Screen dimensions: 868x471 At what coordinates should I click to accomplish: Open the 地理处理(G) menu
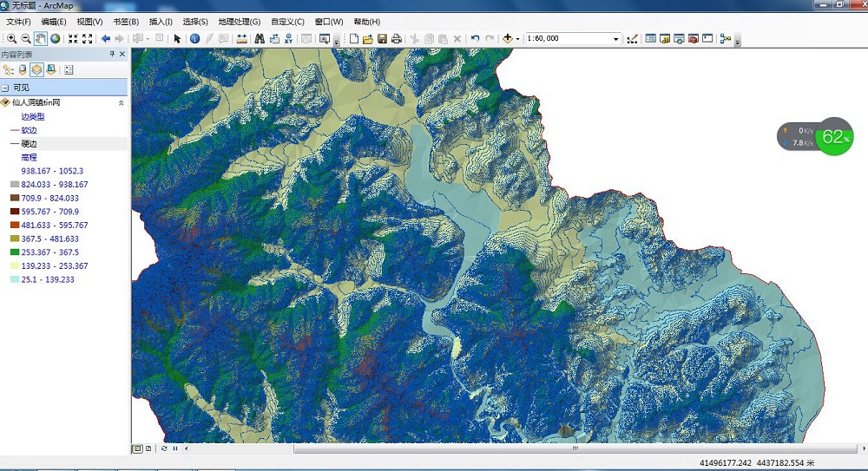[x=239, y=21]
